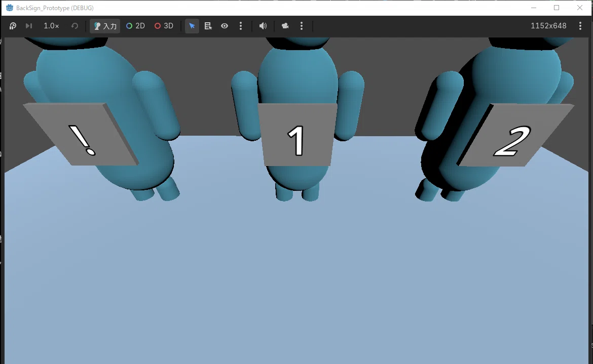Switch node selection to 3D mode

click(x=164, y=26)
